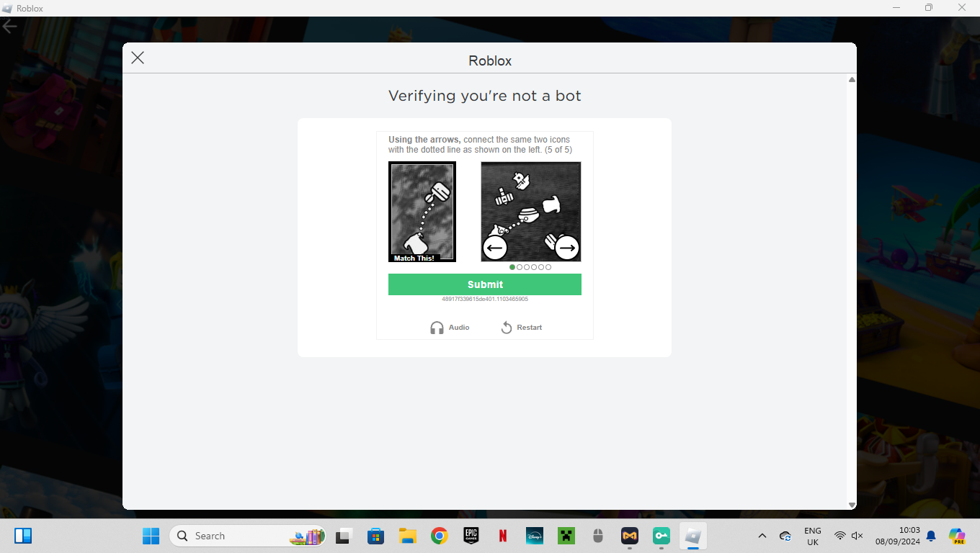Screen dimensions: 980x553
Task: Click the right arrow on the puzzle image
Action: tap(567, 248)
